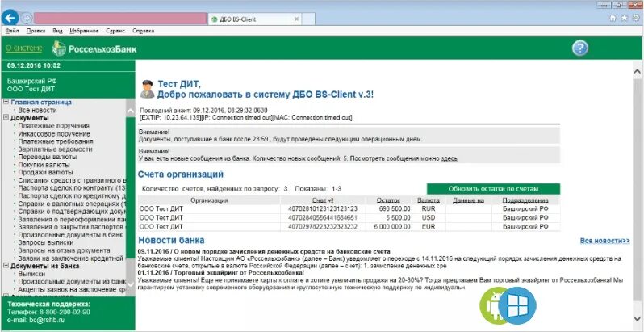644x332 pixels.
Task: Open the browser home page icon
Action: point(613,18)
